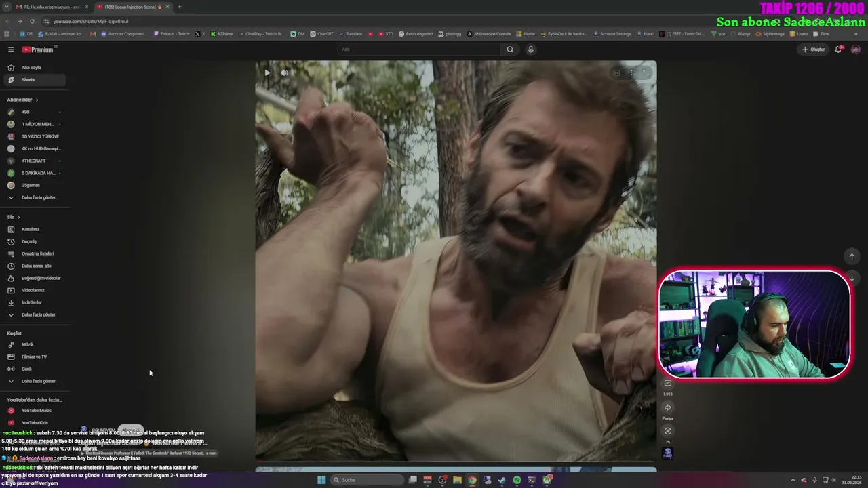The image size is (868, 488).
Task: Open the ChatGPT bookmark
Action: (321, 34)
